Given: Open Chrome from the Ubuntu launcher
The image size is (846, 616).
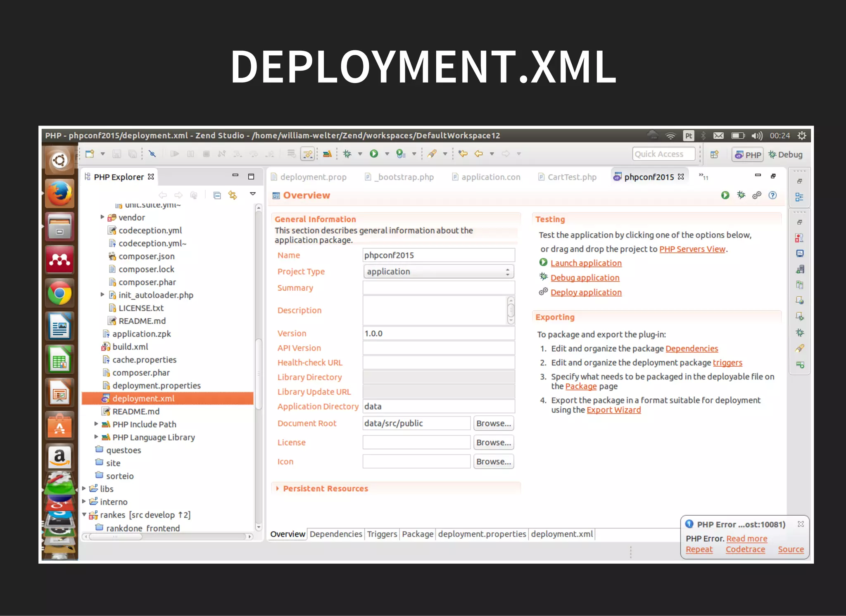Looking at the screenshot, I should click(x=60, y=293).
